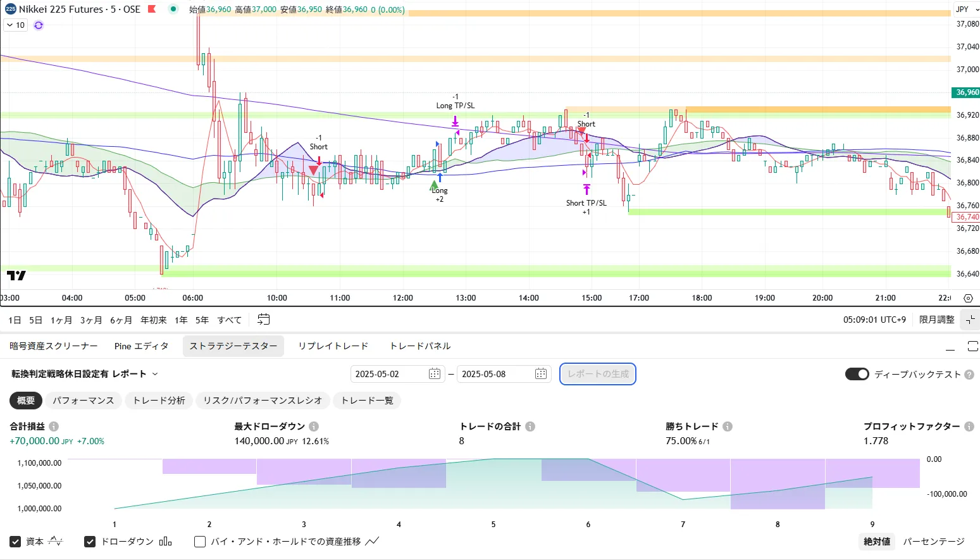Set chart range to 3ヶ月

point(91,320)
